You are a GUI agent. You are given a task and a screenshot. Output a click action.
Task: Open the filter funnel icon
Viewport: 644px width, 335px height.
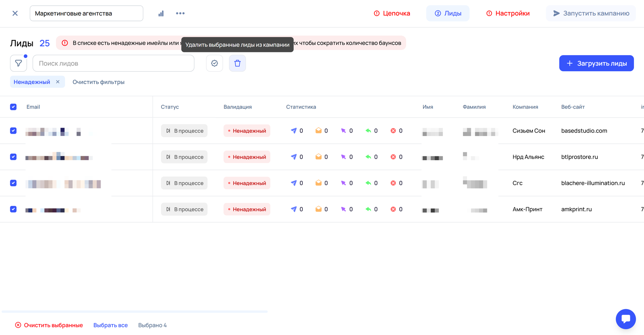point(19,63)
